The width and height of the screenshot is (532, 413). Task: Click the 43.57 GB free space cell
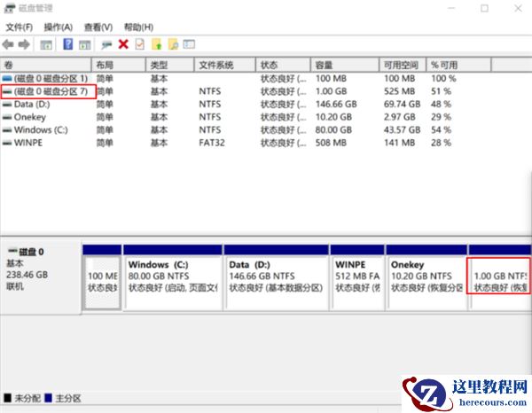coord(402,130)
